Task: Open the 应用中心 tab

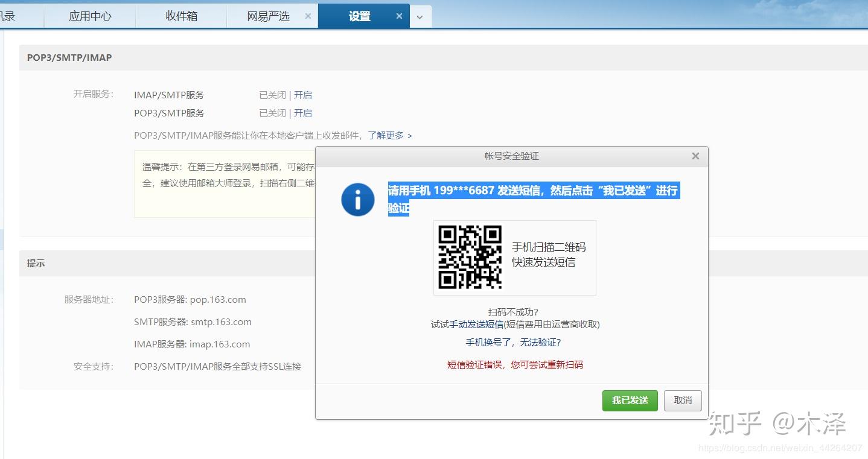Action: [89, 16]
